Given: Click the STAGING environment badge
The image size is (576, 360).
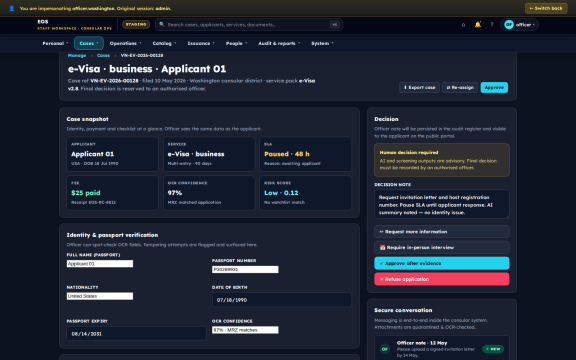Looking at the screenshot, I should tap(136, 25).
